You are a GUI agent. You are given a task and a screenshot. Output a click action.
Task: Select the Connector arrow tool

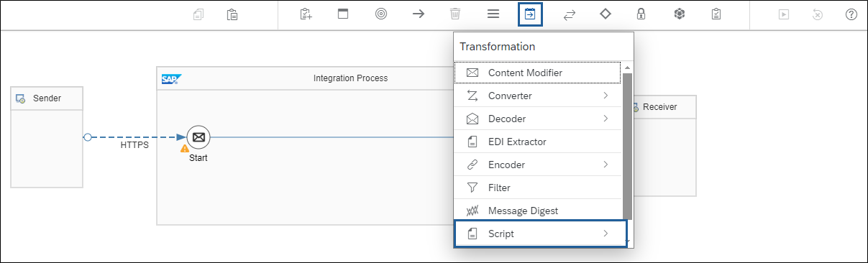pyautogui.click(x=418, y=14)
